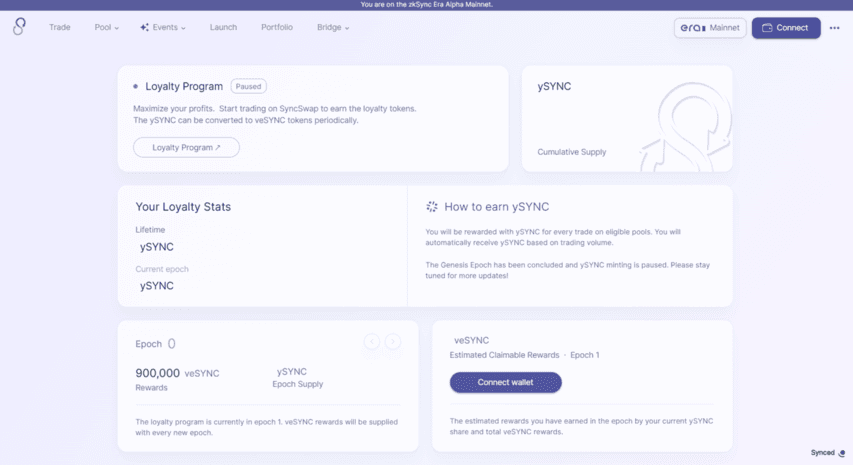Click the era logo in network selector
The width and height of the screenshot is (853, 465).
coord(693,28)
